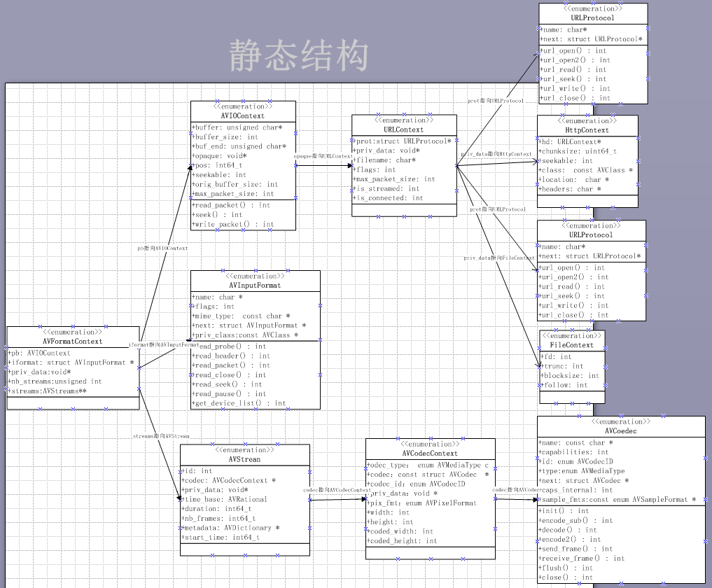Select the AVCoedec class header
This screenshot has width=712, height=588.
[620, 430]
